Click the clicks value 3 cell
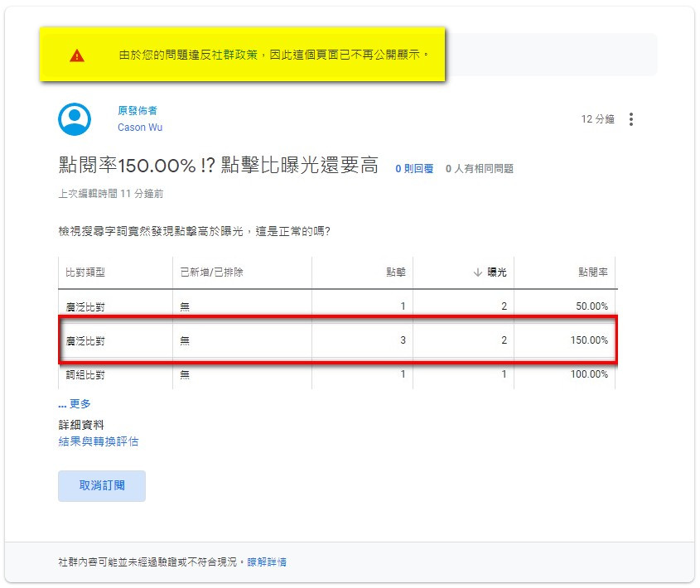The width and height of the screenshot is (700, 588). coord(403,340)
